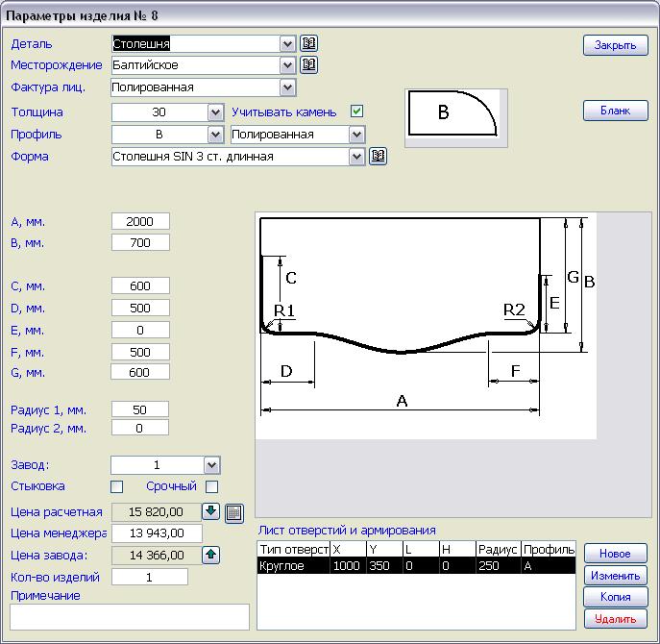This screenshot has height=644, width=660.
Task: Click green up arrow beside Цена завода
Action: [x=211, y=555]
